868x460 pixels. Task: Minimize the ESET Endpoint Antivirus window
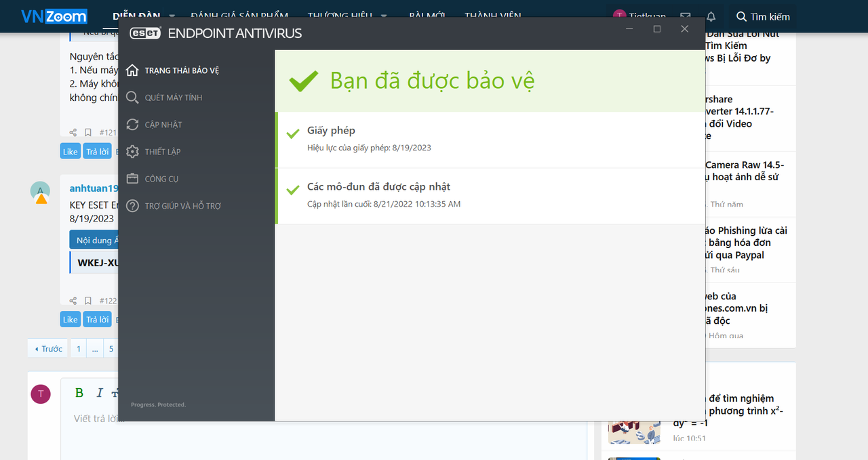(x=630, y=29)
